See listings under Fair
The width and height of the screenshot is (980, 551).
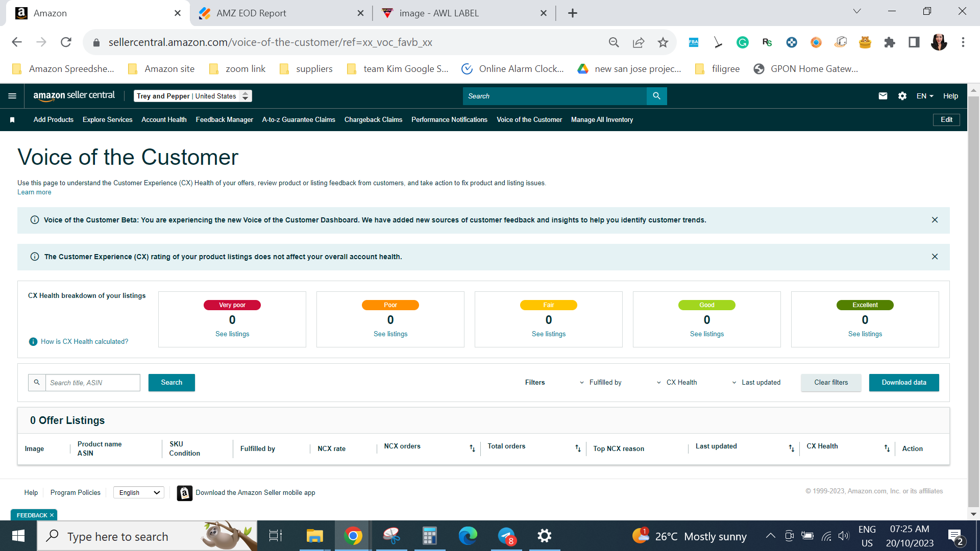549,334
